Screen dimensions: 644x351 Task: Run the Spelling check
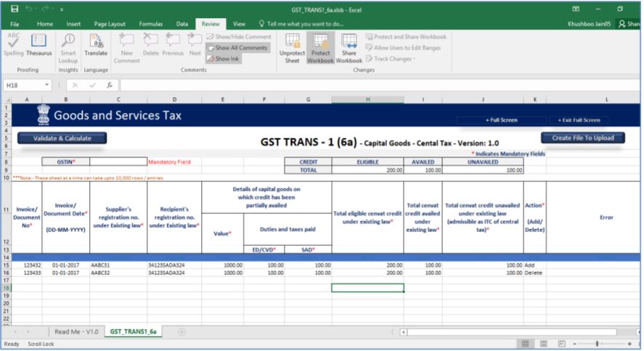click(x=14, y=44)
